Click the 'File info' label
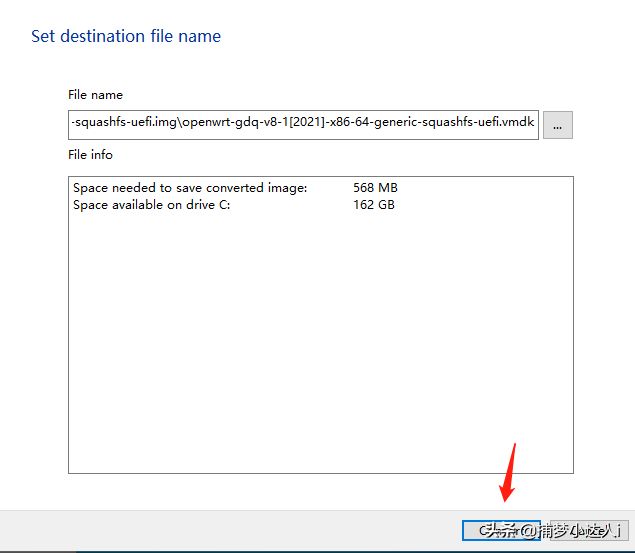Viewport: 635px width, 553px height. tap(90, 155)
